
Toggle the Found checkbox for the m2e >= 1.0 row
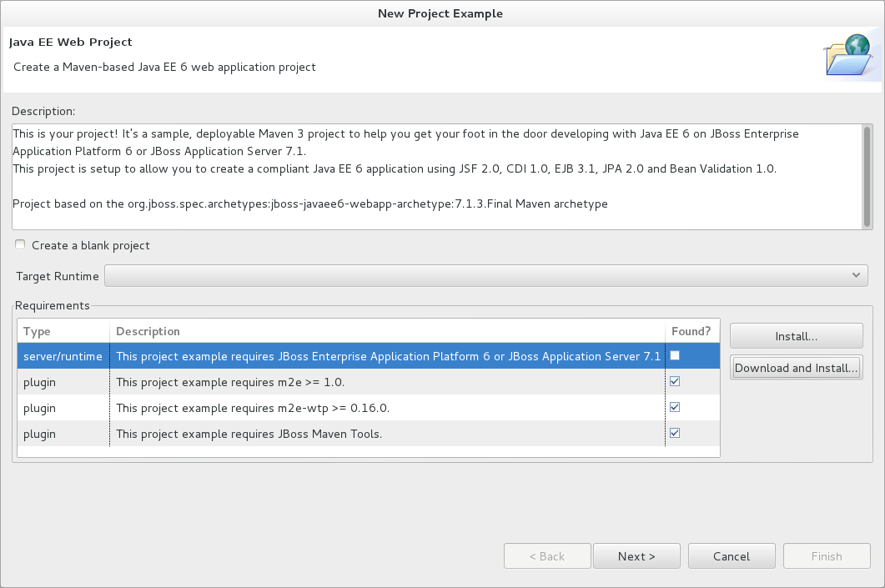coord(675,381)
